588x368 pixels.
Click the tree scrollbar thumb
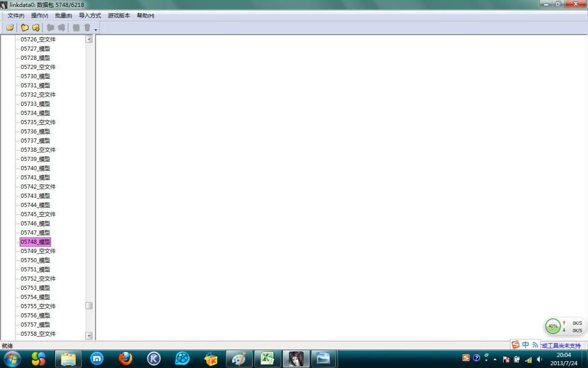coord(89,306)
